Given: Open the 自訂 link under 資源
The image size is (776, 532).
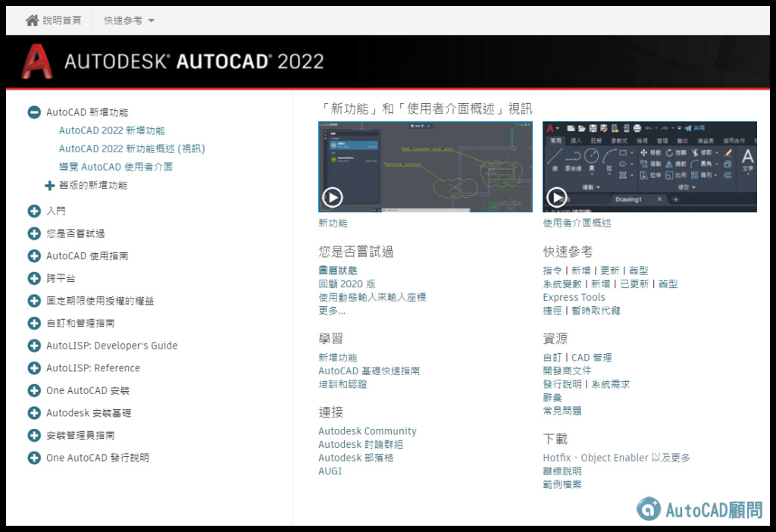Looking at the screenshot, I should coord(552,358).
